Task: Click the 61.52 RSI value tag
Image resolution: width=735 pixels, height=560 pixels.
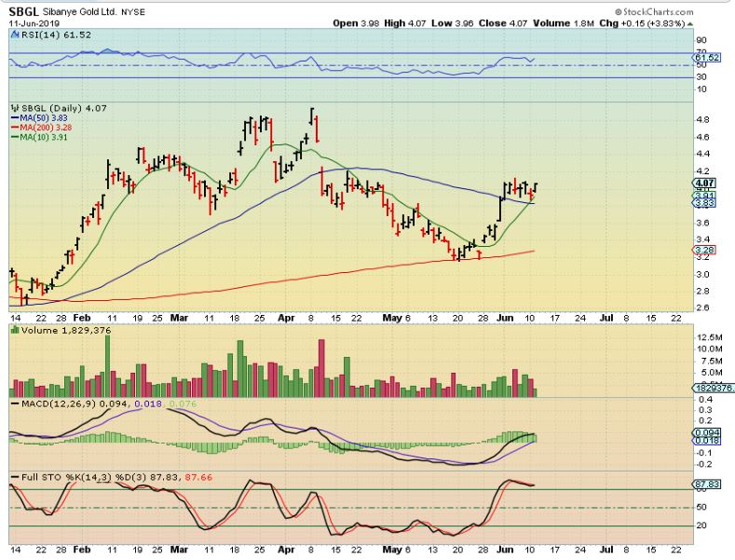Action: point(706,58)
